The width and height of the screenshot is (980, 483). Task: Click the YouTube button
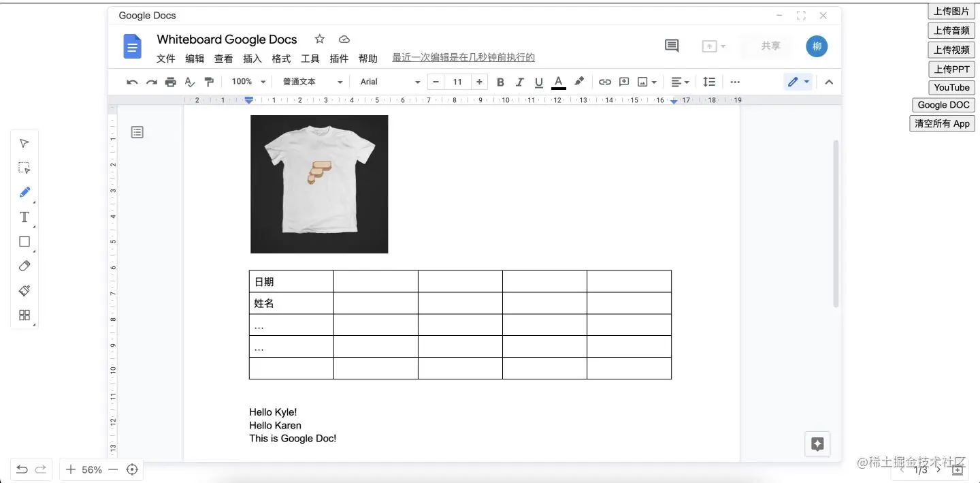pyautogui.click(x=951, y=87)
